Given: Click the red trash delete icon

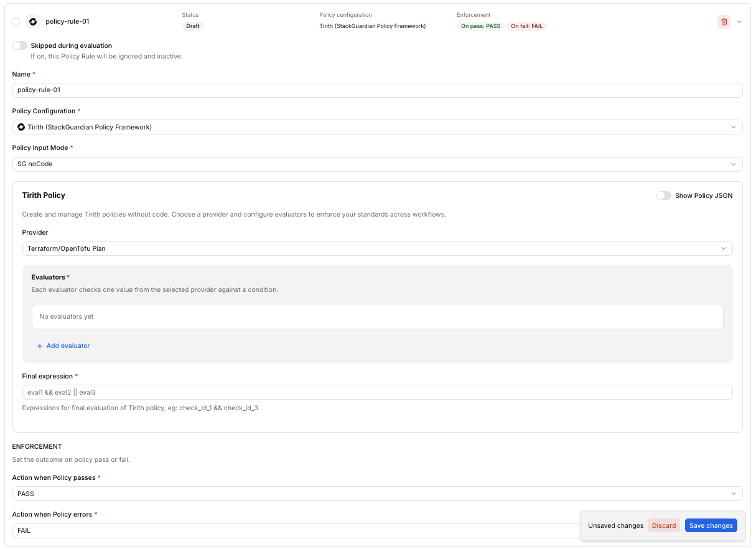Looking at the screenshot, I should (x=724, y=22).
